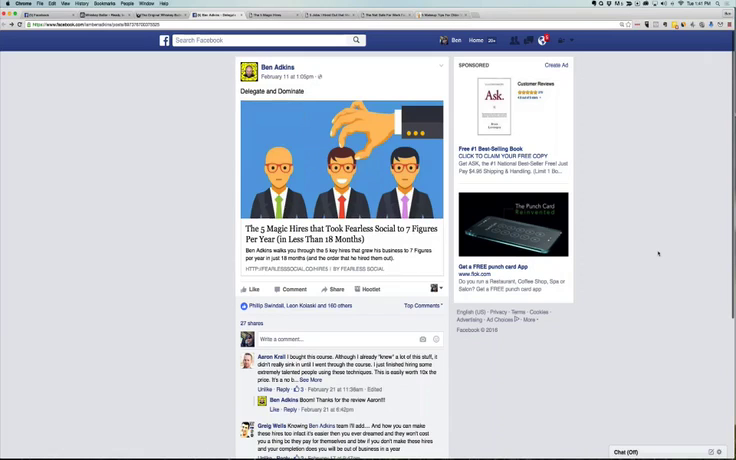The image size is (736, 460).
Task: Click the Like thumbs-up icon on post
Action: [244, 289]
